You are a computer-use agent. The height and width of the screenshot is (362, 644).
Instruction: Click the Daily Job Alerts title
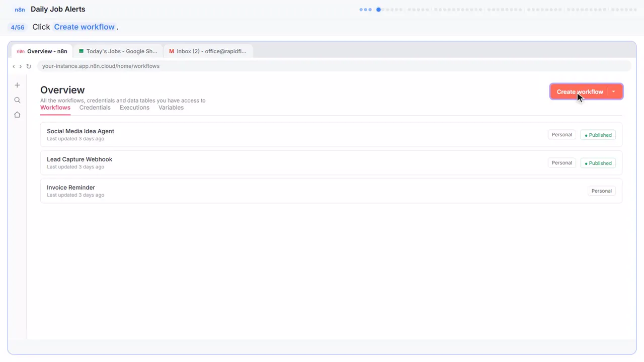58,10
